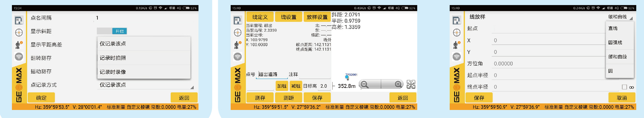Tap the SD card save icon in the right screen

[457, 20]
